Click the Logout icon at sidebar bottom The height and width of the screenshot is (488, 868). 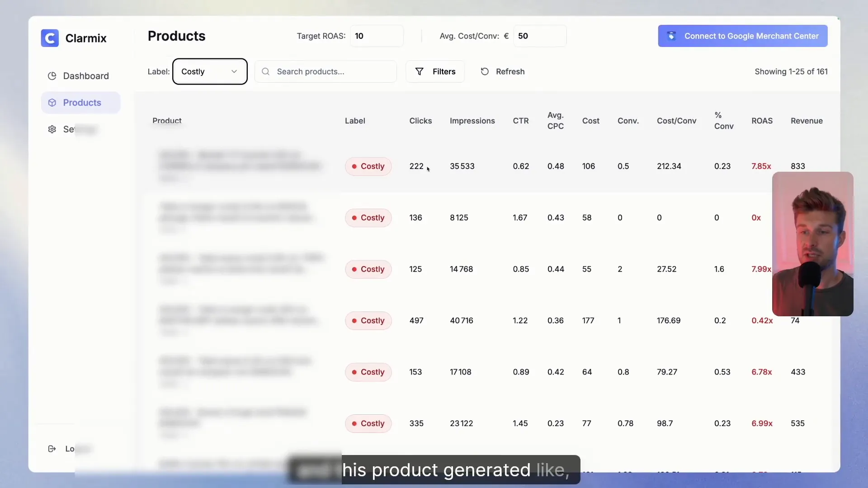pyautogui.click(x=52, y=449)
